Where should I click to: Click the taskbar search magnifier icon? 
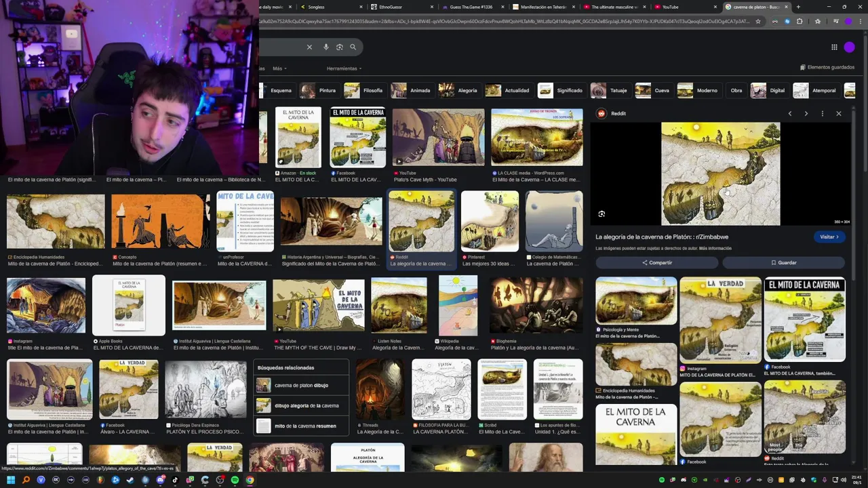26,480
